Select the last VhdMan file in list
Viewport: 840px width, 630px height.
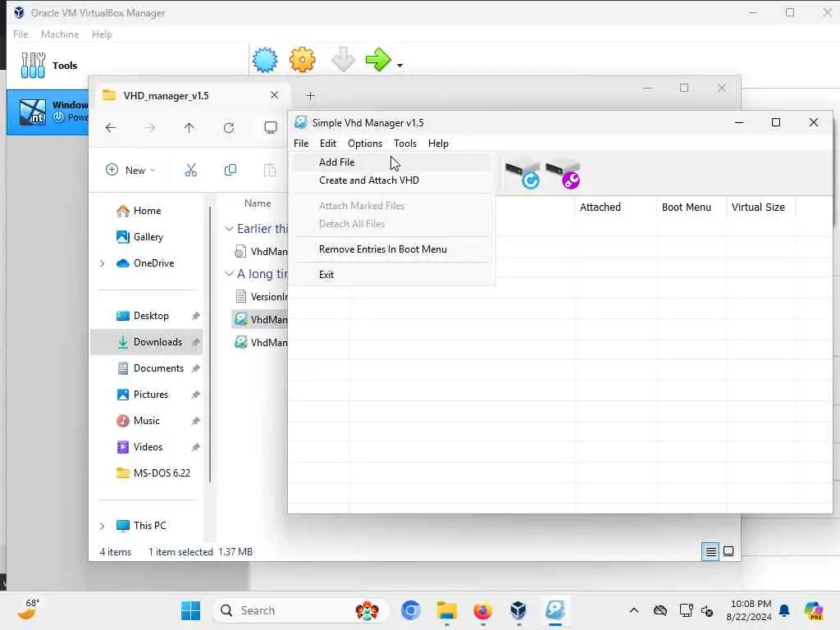(261, 342)
